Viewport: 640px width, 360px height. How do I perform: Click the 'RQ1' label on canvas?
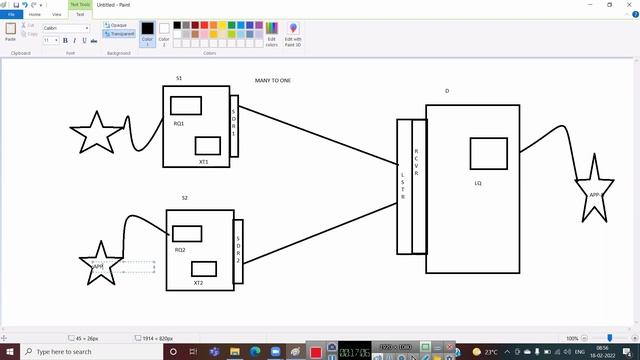pyautogui.click(x=179, y=123)
